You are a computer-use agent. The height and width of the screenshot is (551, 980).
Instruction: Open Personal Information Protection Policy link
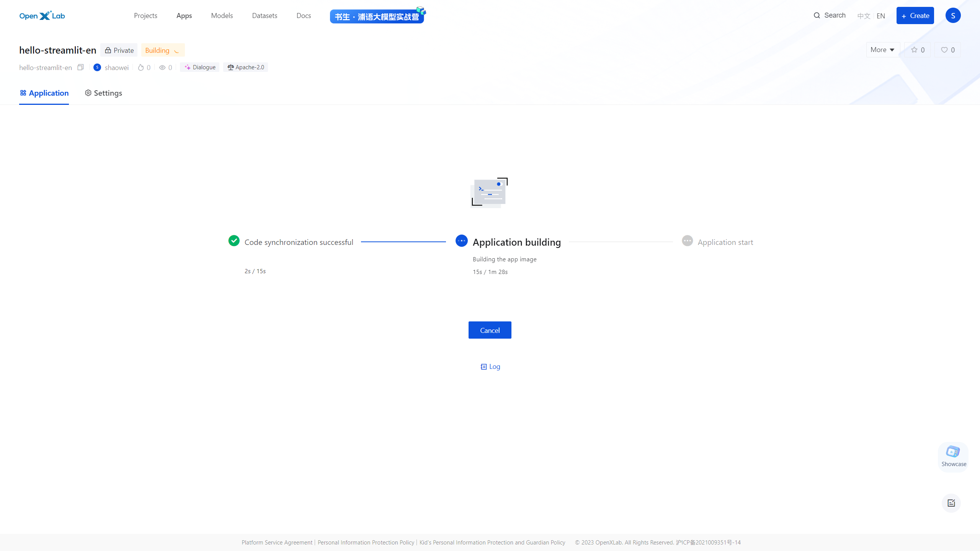coord(366,543)
